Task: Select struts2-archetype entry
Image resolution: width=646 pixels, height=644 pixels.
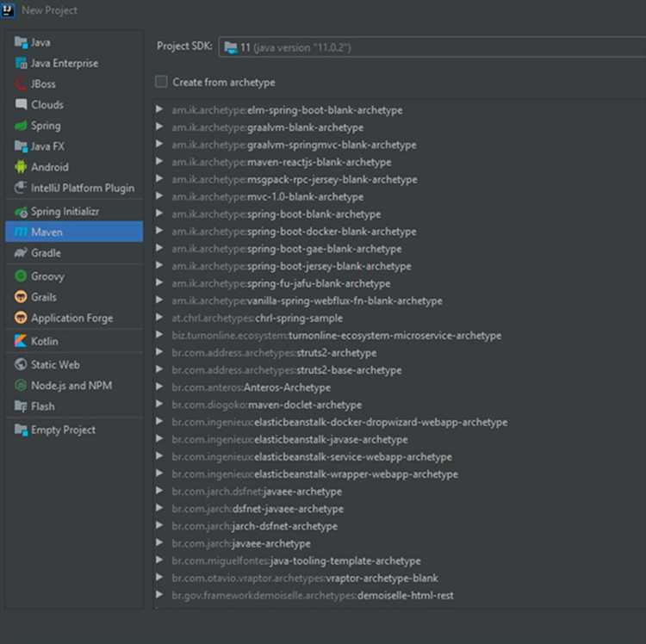Action: 275,353
